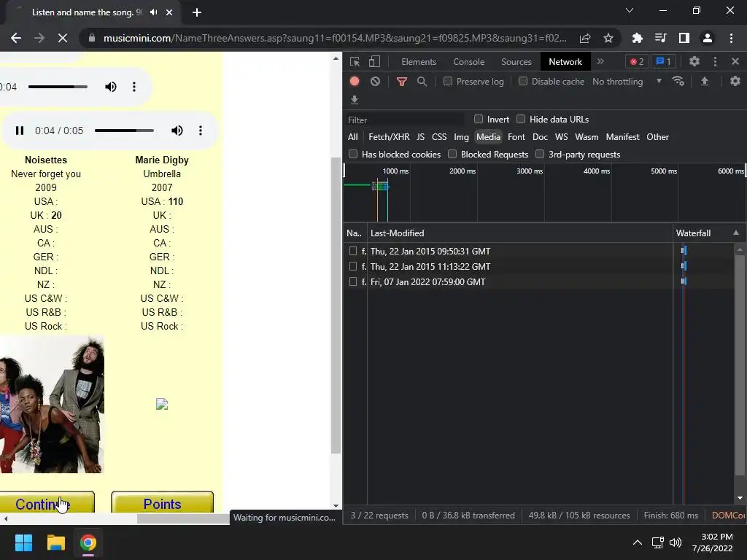Open DevTools main settings gear icon
This screenshot has width=747, height=560.
click(694, 61)
